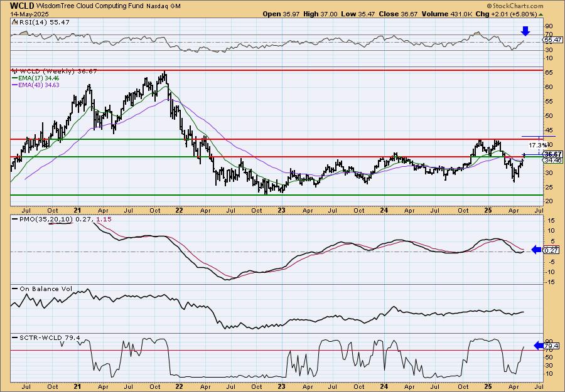
Task: Select the WisdomTree Cloud Computing Fund name
Action: tap(91, 6)
